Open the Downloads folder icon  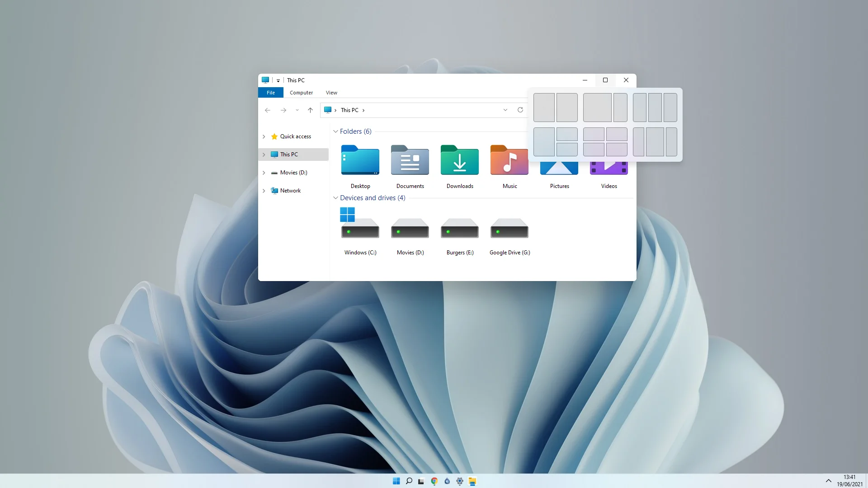click(x=460, y=160)
